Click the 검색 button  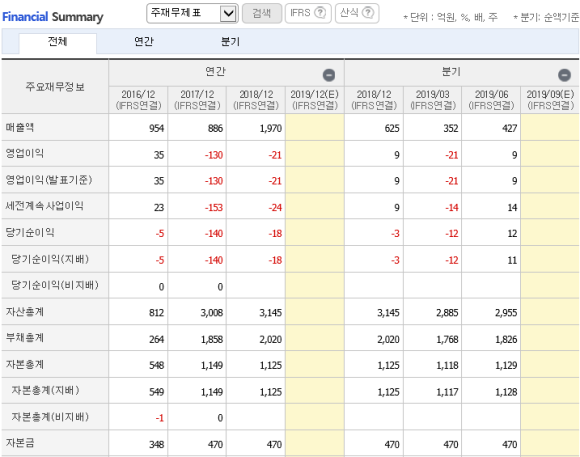[262, 14]
